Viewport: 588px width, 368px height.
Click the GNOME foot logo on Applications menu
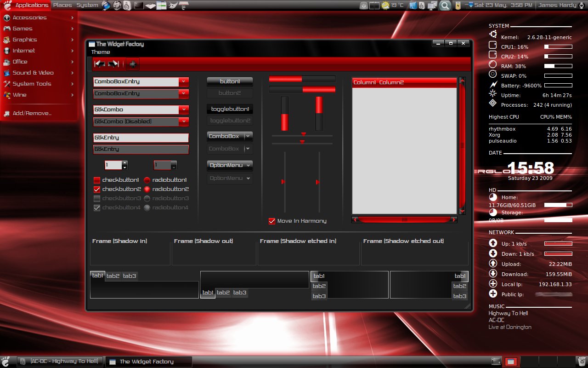[7, 5]
